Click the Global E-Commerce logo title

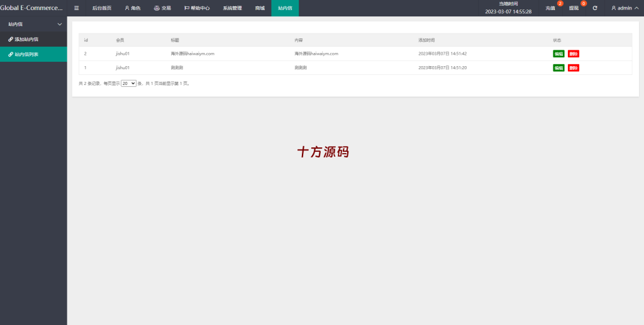tap(31, 8)
